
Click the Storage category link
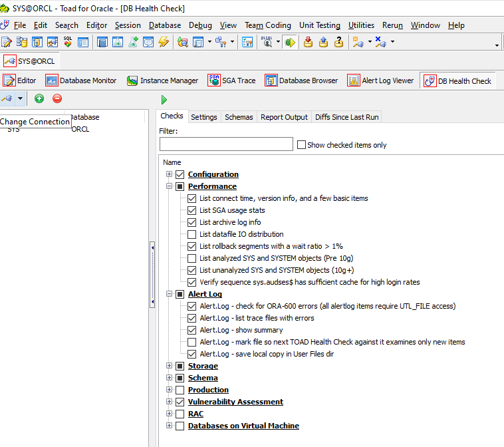pos(203,366)
